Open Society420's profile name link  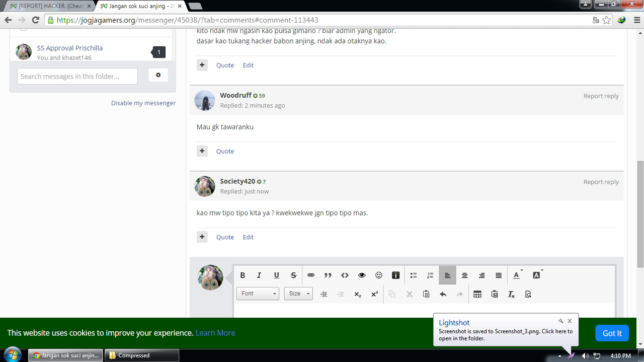[x=237, y=181]
